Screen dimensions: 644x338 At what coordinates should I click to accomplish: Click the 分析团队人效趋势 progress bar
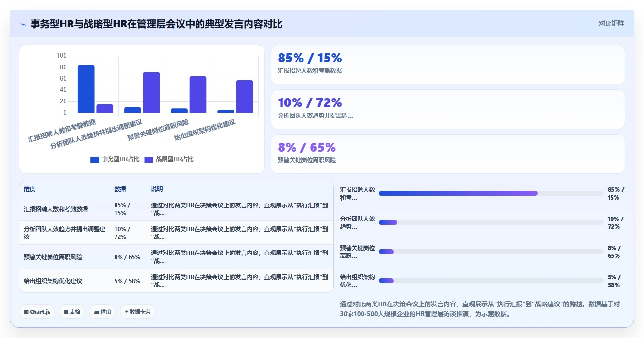tap(491, 222)
